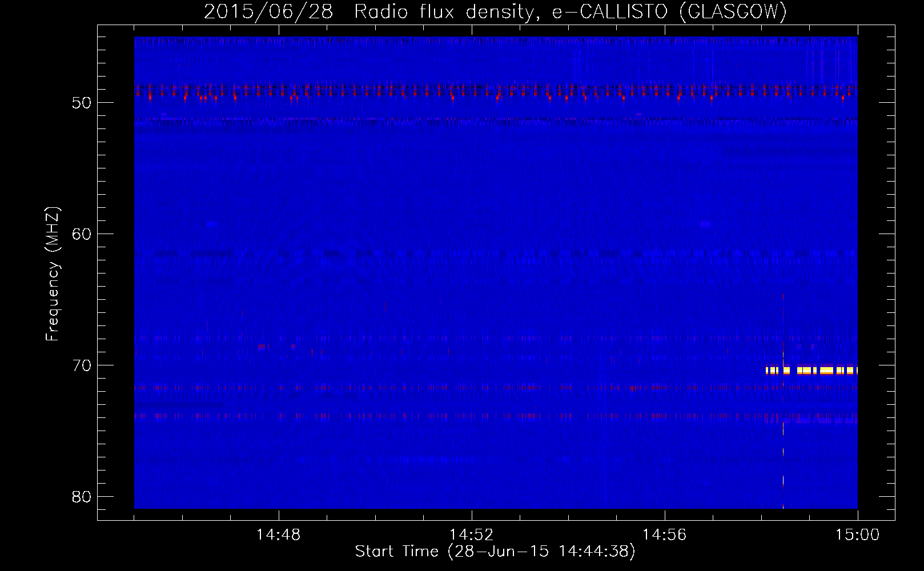Click the 'Frequency (MHZ)' axis label
This screenshot has width=924, height=571.
(53, 274)
